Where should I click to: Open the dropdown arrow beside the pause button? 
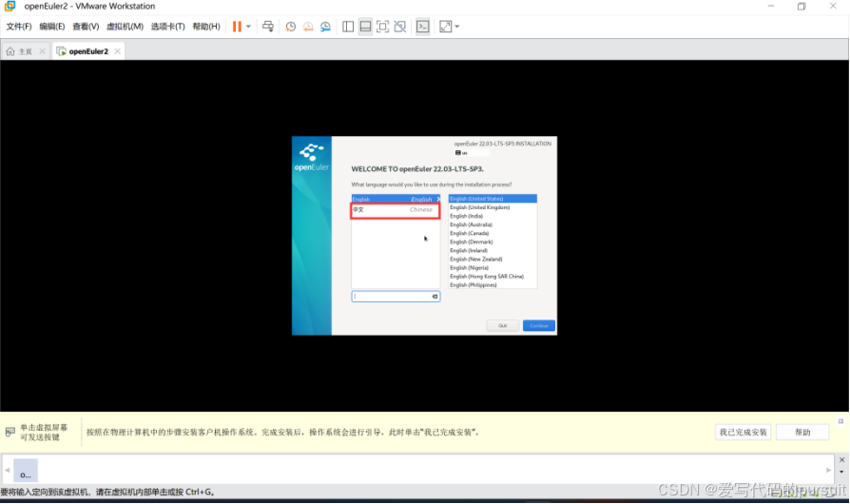[248, 27]
